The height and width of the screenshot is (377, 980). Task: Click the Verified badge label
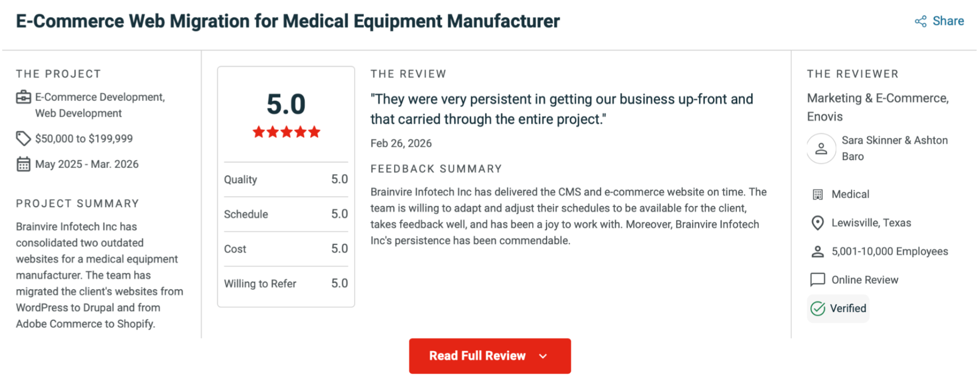(x=848, y=308)
